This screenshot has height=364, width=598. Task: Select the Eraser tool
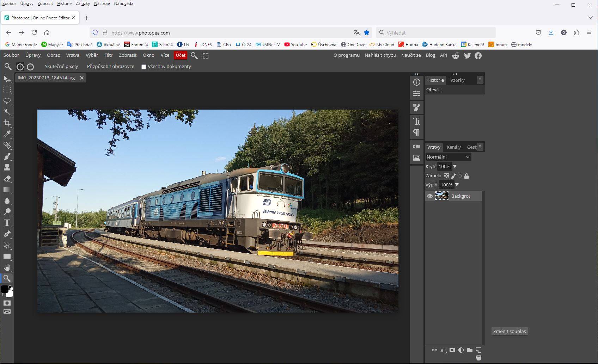[7, 179]
